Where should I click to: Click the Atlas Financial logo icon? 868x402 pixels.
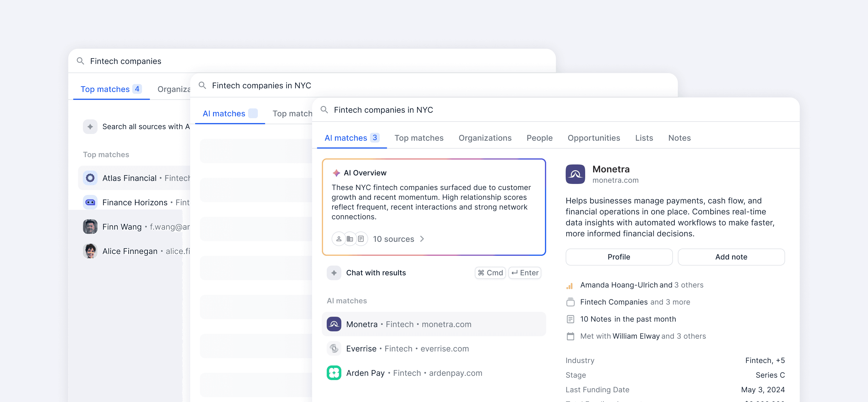[x=90, y=178]
